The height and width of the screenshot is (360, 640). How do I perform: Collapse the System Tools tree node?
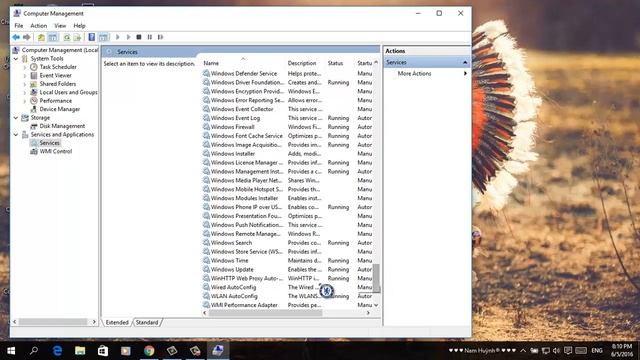click(16, 59)
